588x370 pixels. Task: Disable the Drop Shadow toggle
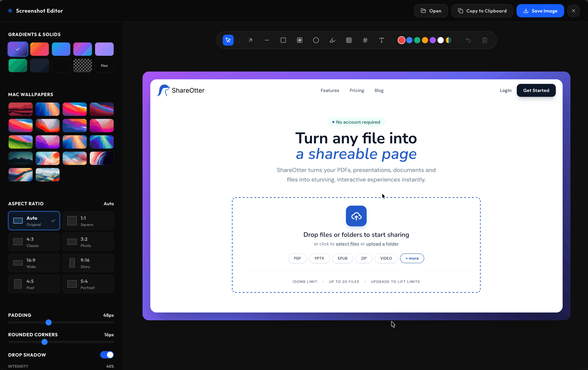point(107,355)
